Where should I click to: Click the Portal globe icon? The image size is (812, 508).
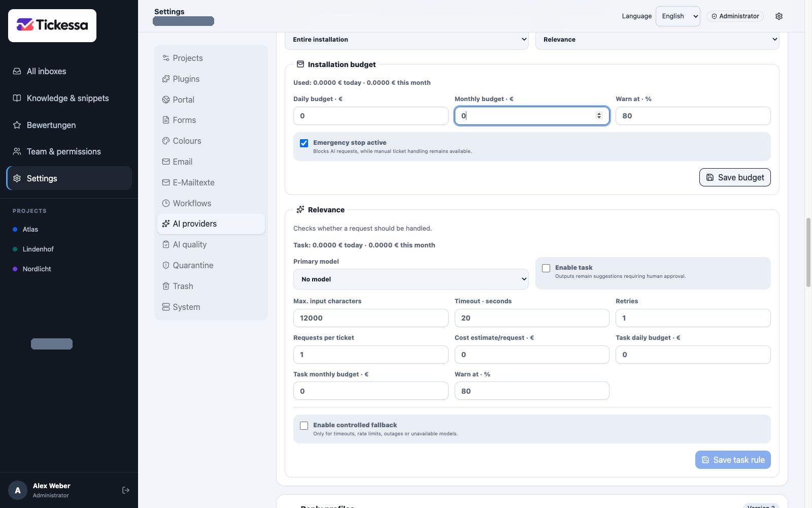(166, 100)
